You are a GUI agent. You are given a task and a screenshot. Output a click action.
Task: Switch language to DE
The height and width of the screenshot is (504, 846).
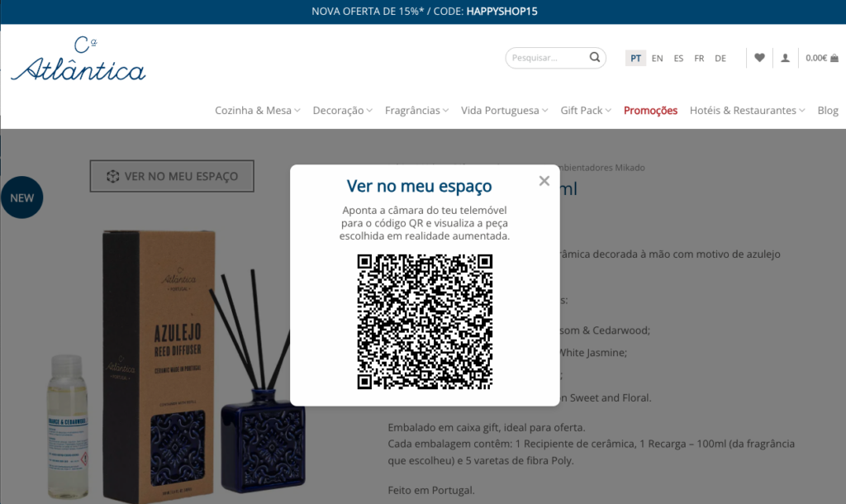tap(720, 59)
